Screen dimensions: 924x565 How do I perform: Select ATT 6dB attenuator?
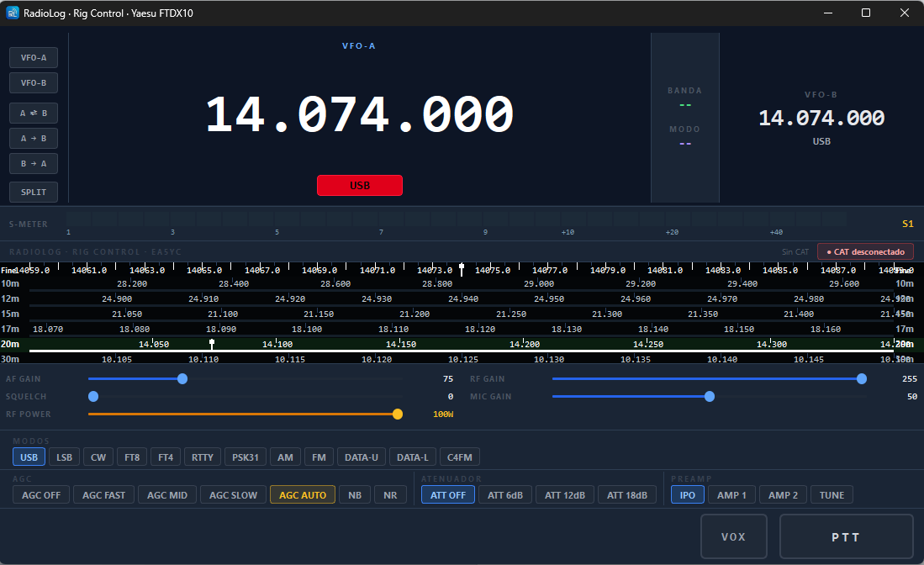pos(505,495)
